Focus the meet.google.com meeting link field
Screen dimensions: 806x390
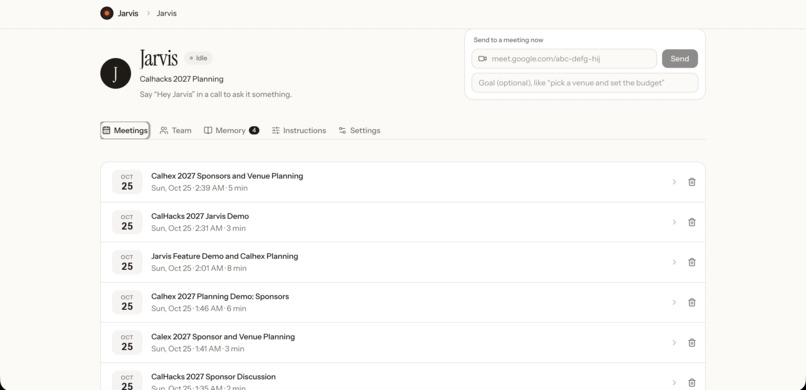[x=564, y=59]
